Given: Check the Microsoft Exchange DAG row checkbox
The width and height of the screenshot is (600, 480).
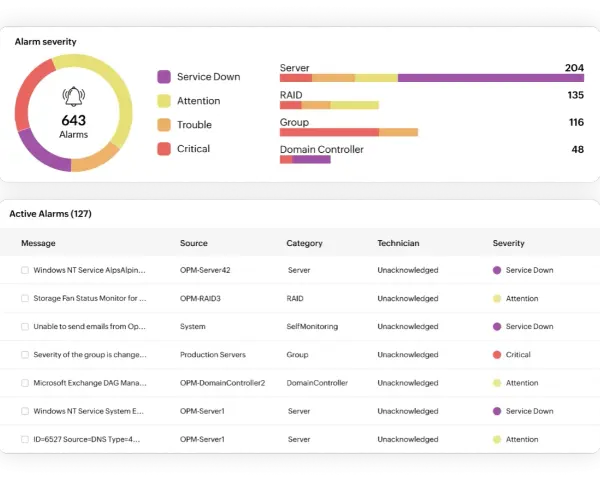Looking at the screenshot, I should tap(25, 383).
